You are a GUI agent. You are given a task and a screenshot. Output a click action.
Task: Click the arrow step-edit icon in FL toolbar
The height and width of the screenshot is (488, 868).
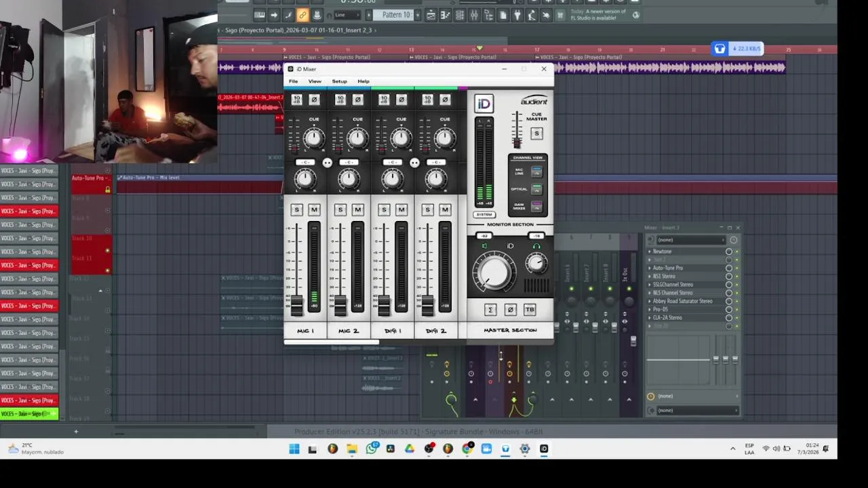click(274, 15)
